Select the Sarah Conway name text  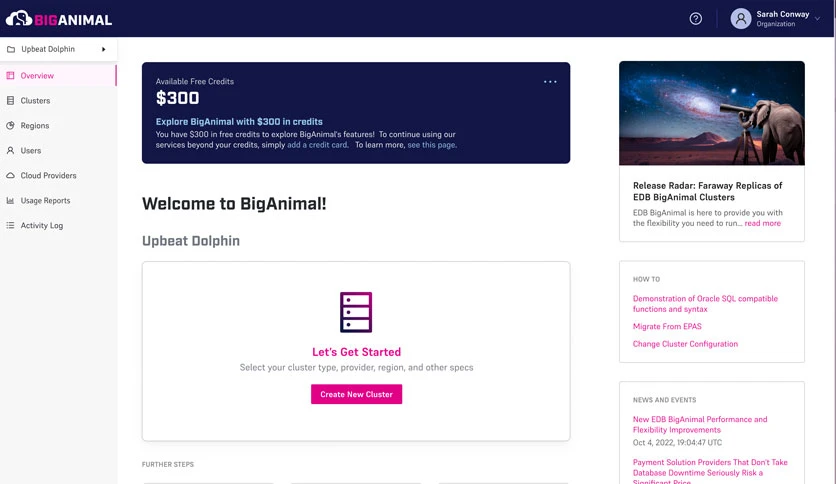point(783,14)
